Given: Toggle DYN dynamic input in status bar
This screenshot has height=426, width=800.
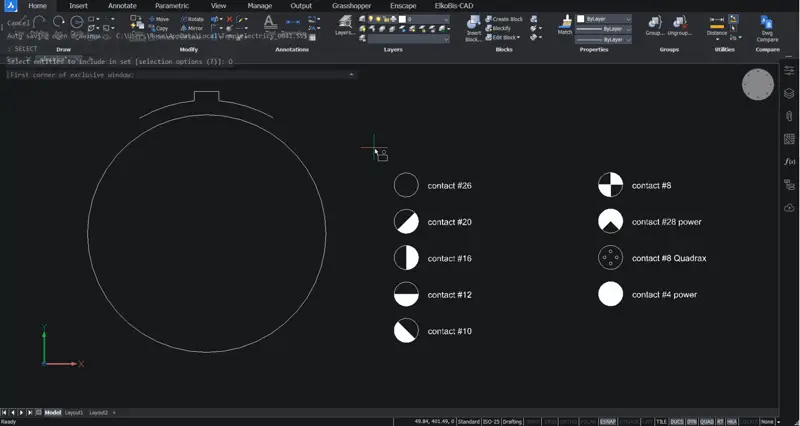Looking at the screenshot, I should click(691, 422).
